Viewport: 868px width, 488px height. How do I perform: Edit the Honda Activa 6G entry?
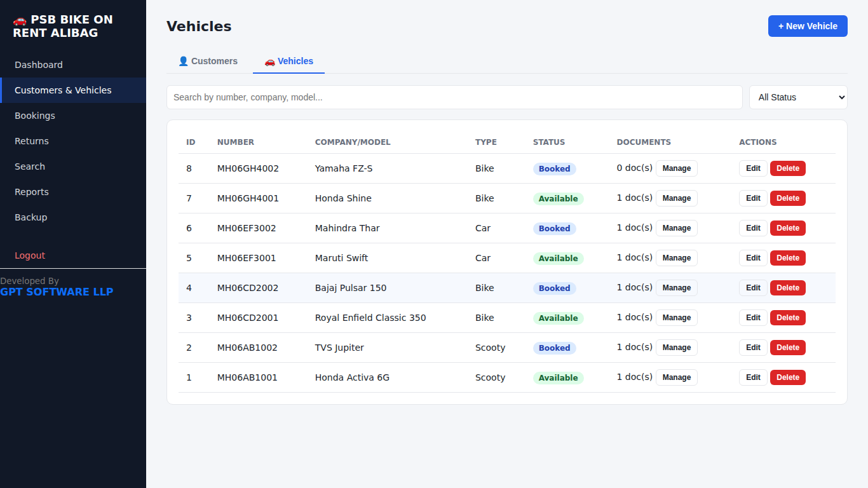point(753,377)
